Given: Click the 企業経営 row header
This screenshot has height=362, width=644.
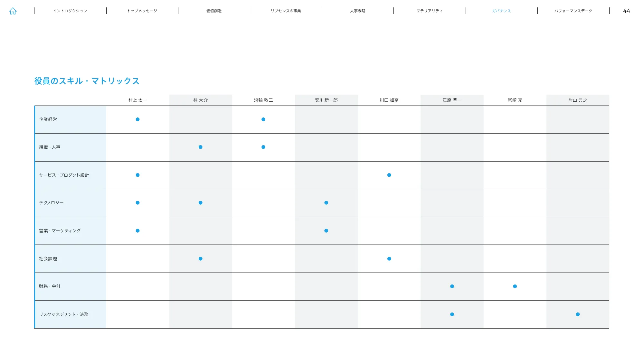Looking at the screenshot, I should click(48, 119).
